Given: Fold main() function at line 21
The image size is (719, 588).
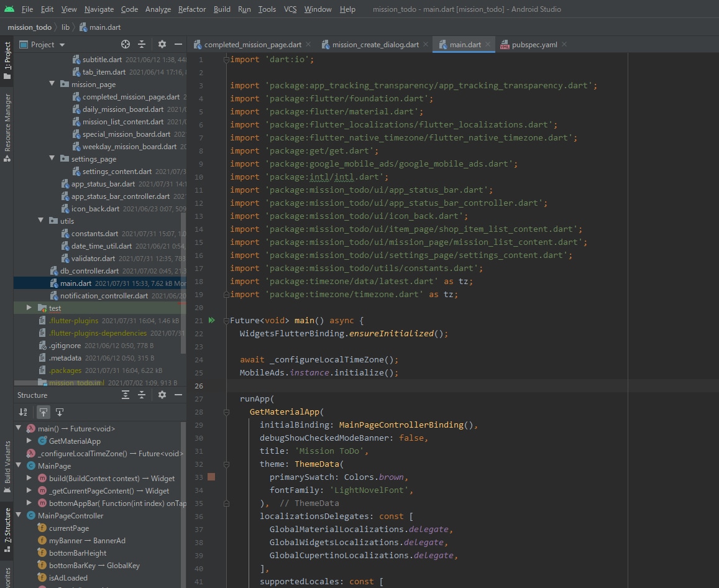Looking at the screenshot, I should coord(226,321).
